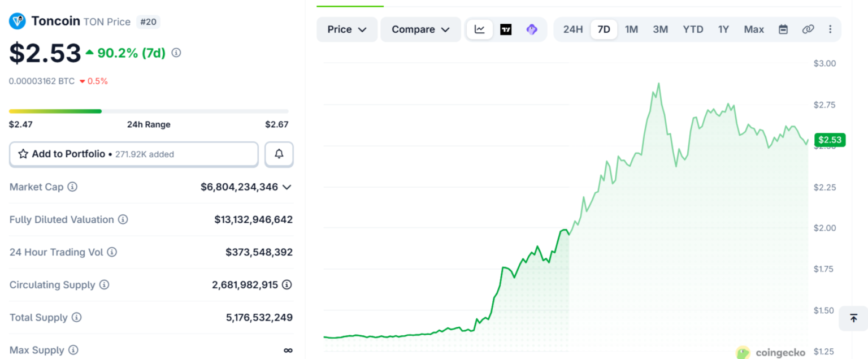The height and width of the screenshot is (359, 868).
Task: Click the 271.92K added text
Action: point(145,154)
